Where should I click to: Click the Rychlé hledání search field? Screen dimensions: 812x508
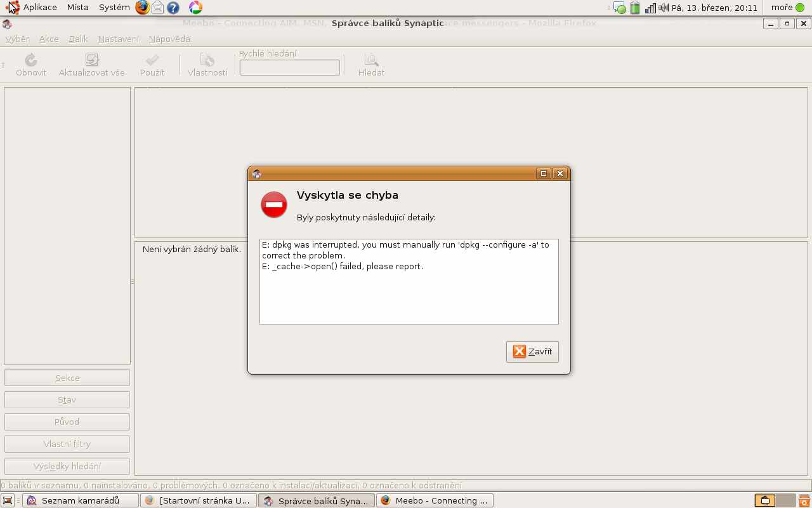(x=290, y=67)
